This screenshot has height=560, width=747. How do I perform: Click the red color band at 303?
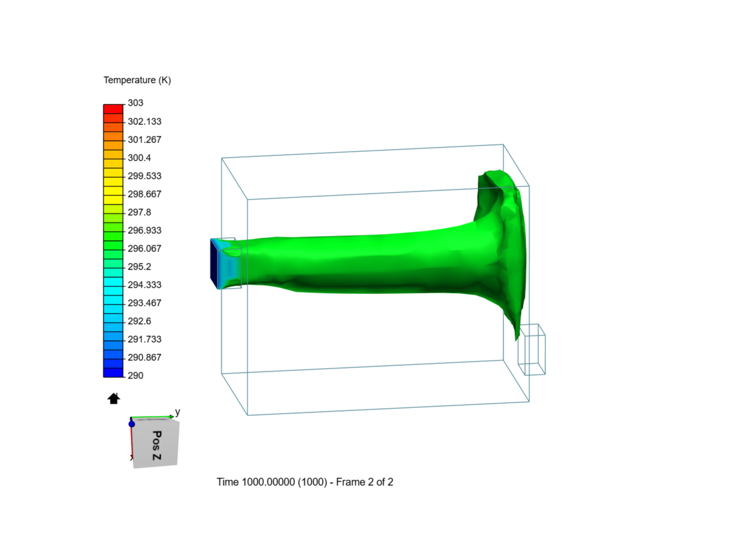click(113, 109)
